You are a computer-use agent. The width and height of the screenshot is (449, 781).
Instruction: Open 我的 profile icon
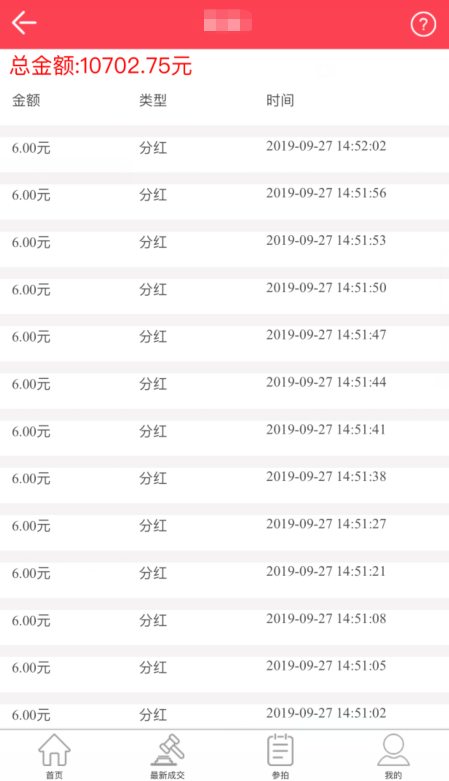click(x=393, y=750)
